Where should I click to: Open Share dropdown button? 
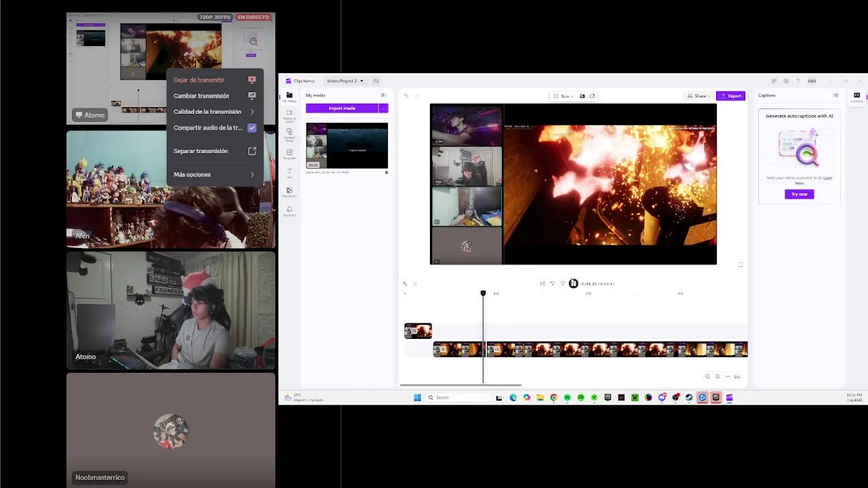click(x=698, y=96)
